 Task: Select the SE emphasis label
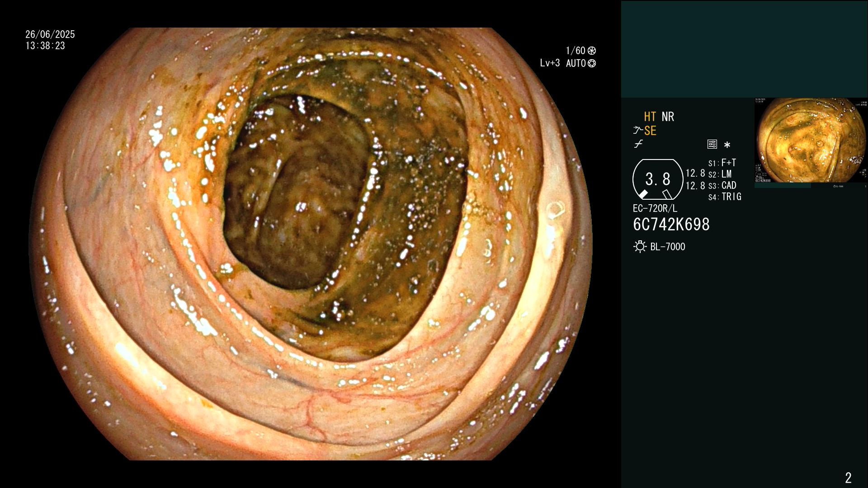tap(650, 131)
